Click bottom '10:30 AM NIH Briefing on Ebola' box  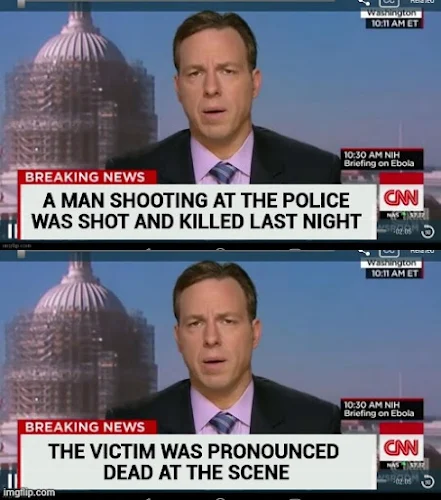381,409
